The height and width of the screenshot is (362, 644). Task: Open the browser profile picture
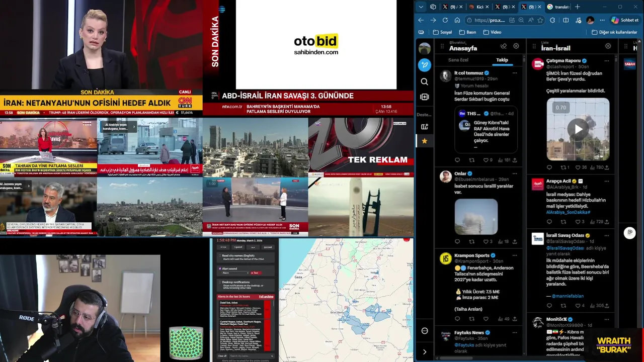(x=590, y=20)
